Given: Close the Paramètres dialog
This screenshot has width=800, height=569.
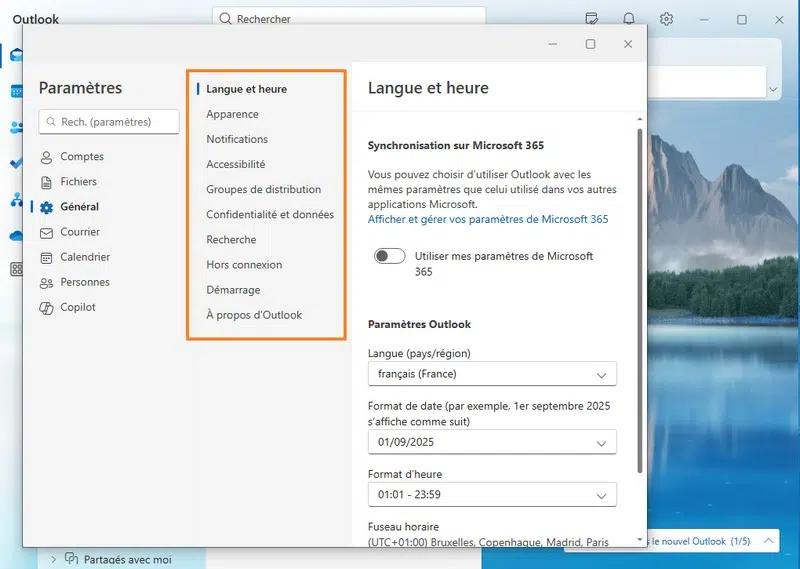Looking at the screenshot, I should tap(628, 44).
